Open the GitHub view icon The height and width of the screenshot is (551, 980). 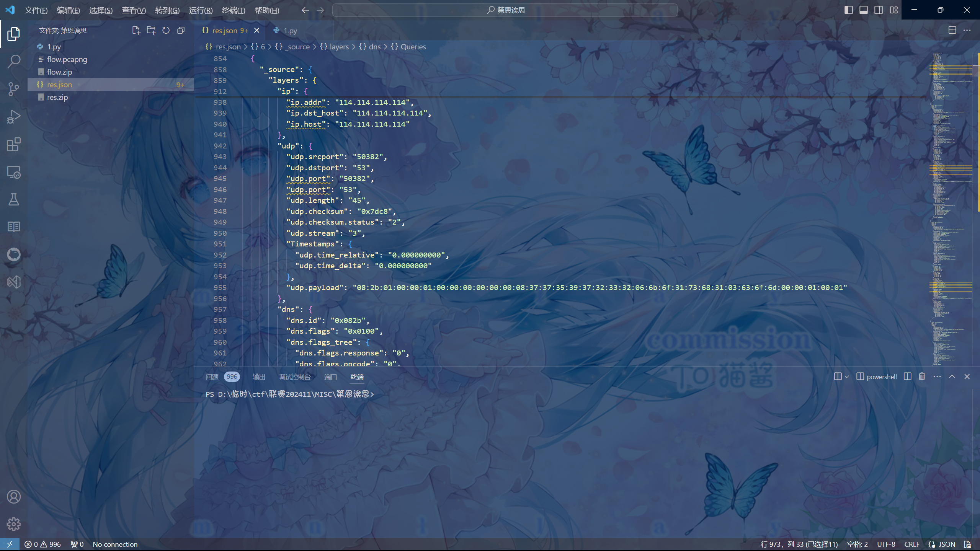[x=14, y=254]
